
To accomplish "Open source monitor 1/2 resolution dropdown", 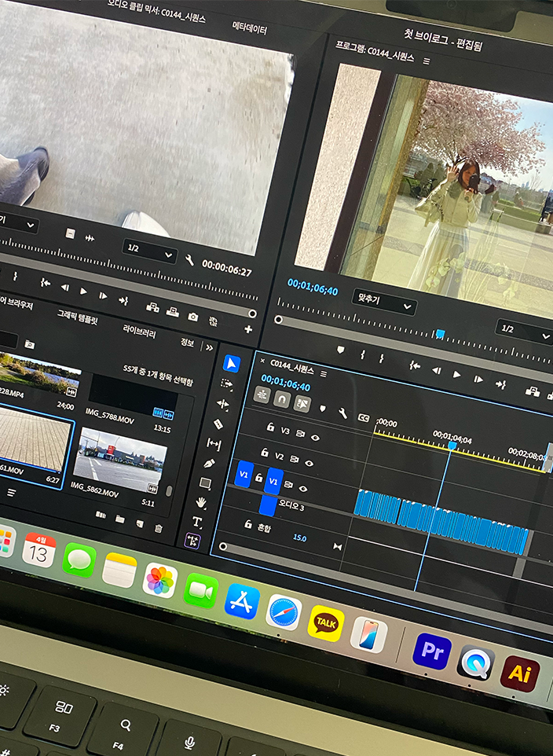I will coord(150,251).
